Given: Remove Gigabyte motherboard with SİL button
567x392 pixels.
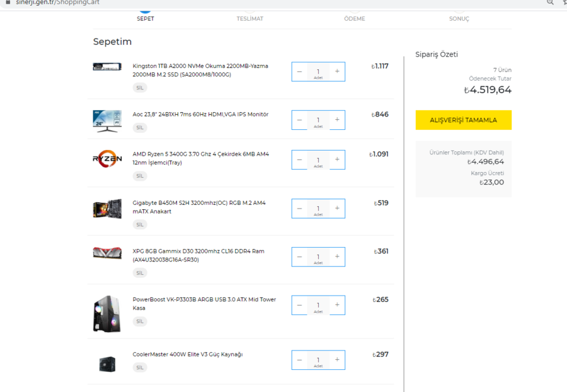Looking at the screenshot, I should 140,224.
